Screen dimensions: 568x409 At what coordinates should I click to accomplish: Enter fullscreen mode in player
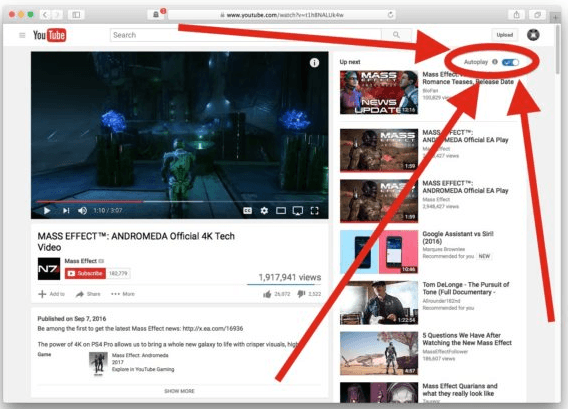[x=314, y=210]
